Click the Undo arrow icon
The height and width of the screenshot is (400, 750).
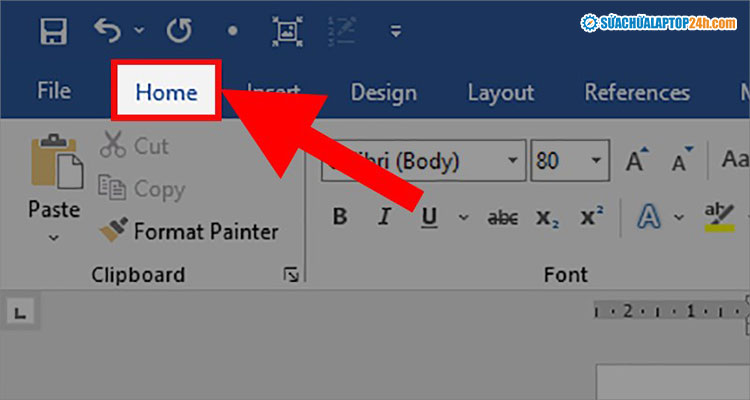pyautogui.click(x=108, y=31)
